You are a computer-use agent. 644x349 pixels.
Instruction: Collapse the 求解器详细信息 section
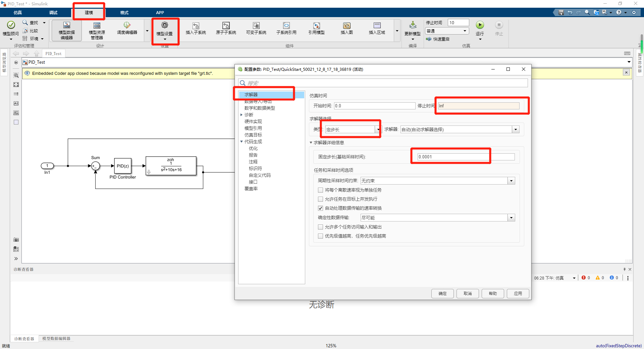(x=311, y=143)
